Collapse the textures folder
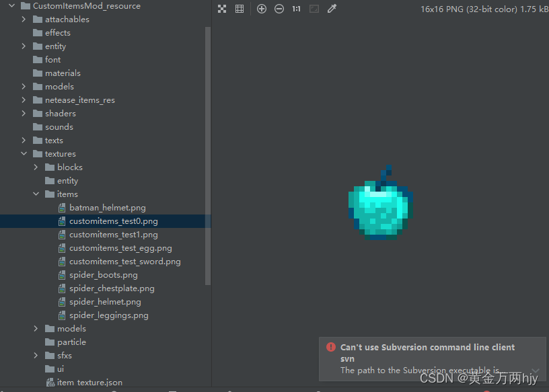 (x=24, y=154)
